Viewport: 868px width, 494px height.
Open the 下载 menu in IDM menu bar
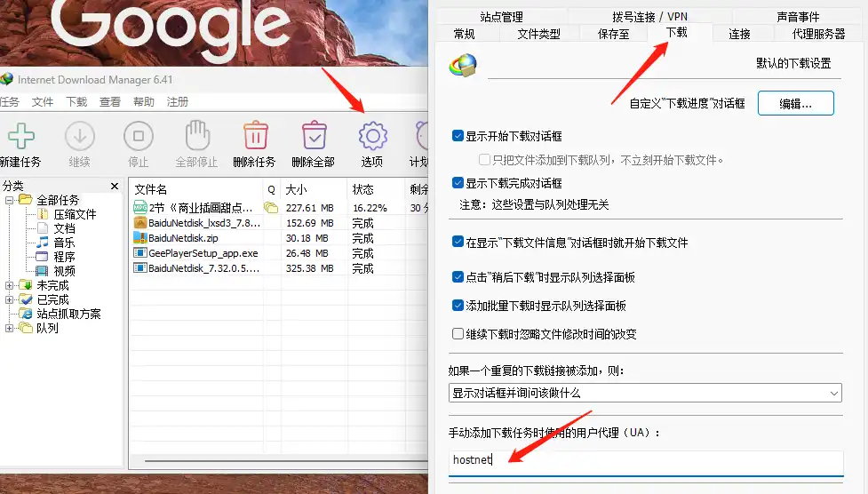[x=76, y=102]
